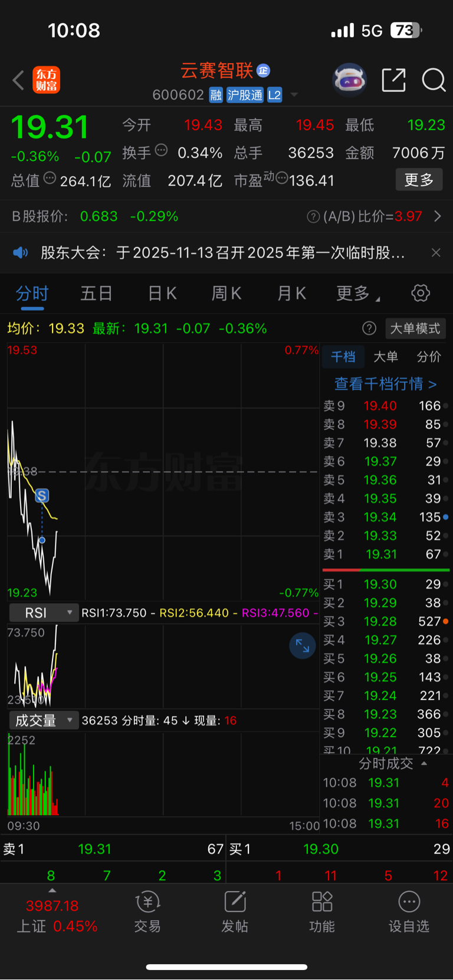Open the 发帖 post icon

tap(235, 912)
